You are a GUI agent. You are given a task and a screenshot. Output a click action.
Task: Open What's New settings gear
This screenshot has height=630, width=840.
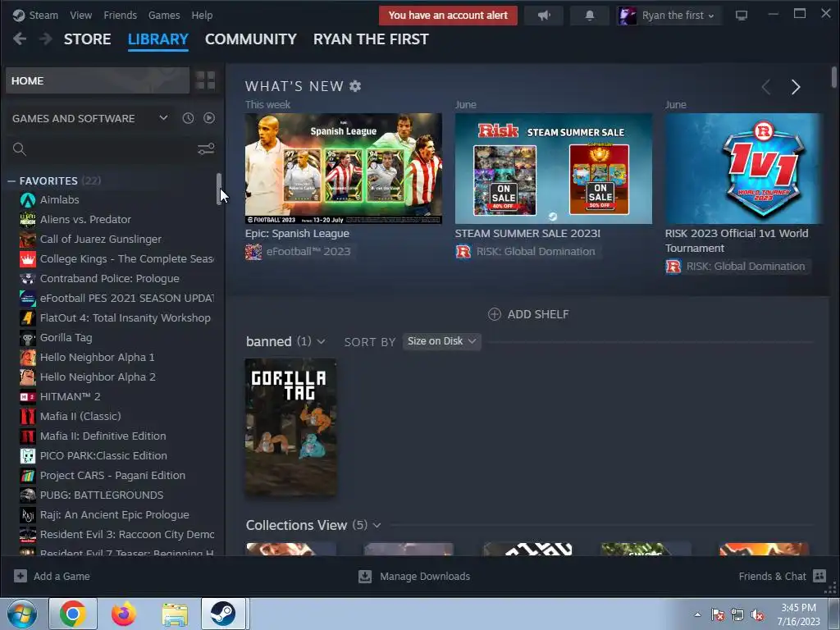[x=355, y=85]
